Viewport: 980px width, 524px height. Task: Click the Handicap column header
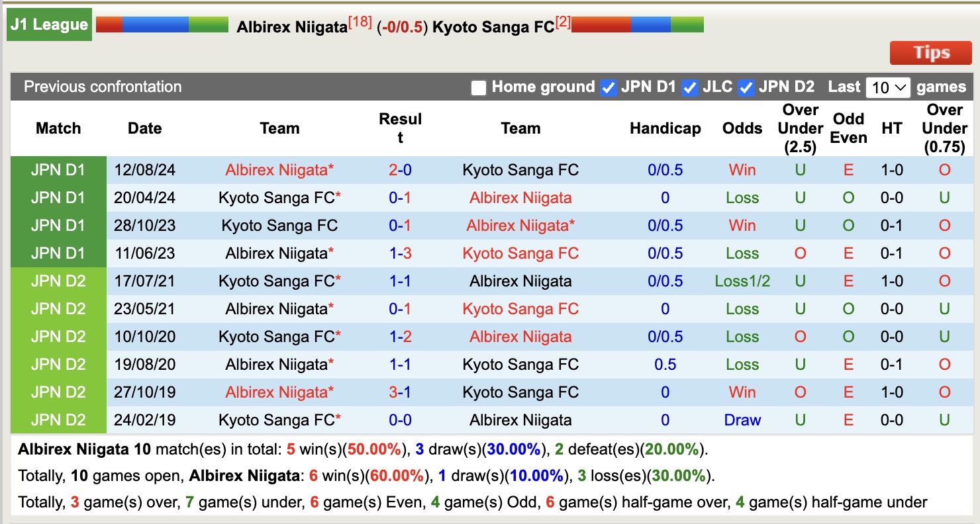[665, 128]
